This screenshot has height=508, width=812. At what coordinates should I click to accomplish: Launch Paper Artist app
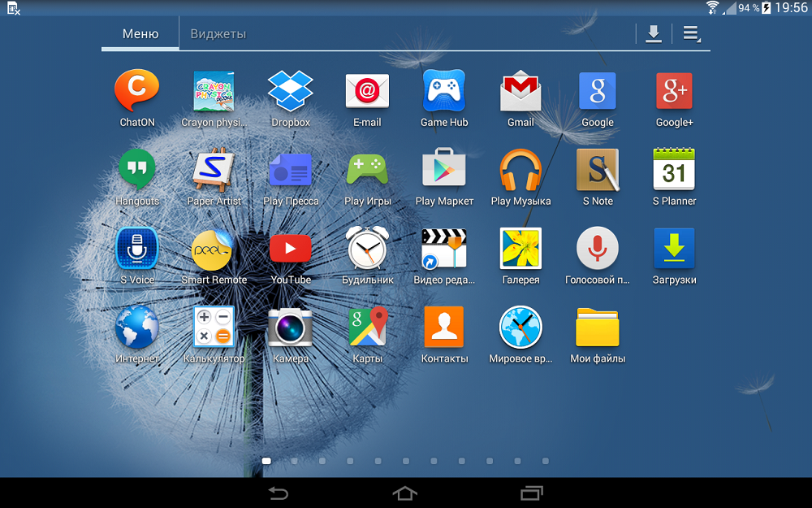point(214,170)
